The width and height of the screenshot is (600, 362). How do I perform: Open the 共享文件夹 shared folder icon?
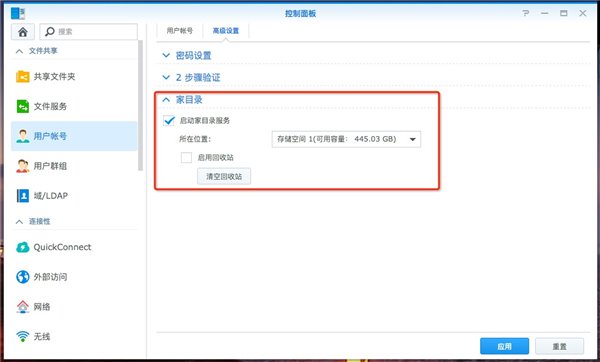tap(23, 77)
